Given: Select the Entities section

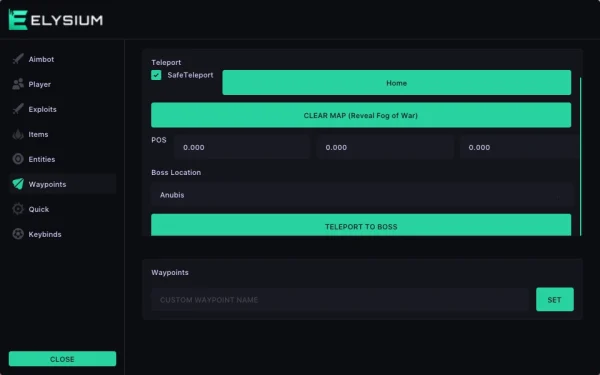Looking at the screenshot, I should pos(62,159).
